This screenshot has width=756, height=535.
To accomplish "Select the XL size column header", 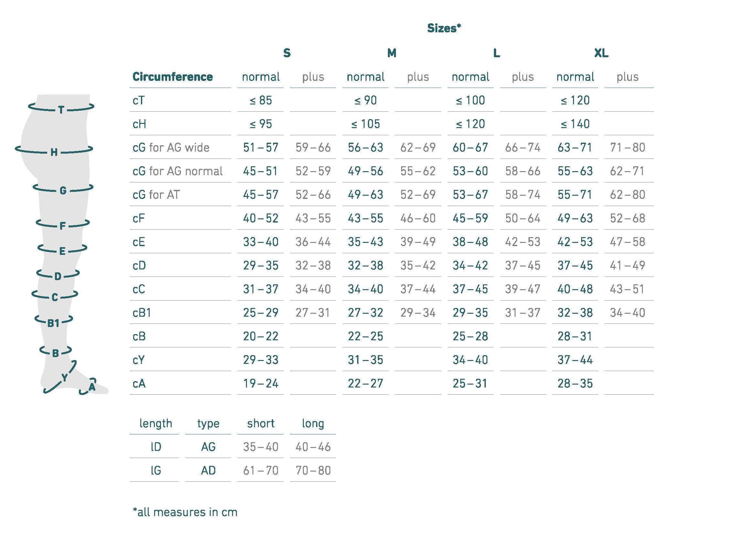I will 601,53.
